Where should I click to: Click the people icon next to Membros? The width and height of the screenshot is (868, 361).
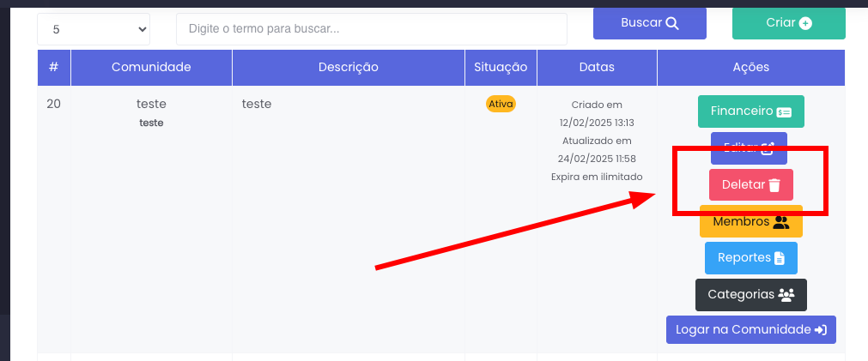point(781,222)
